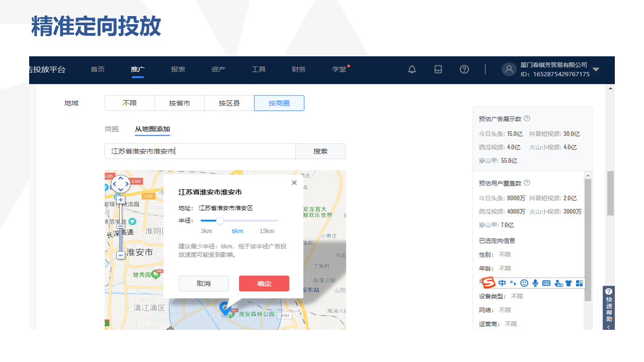This screenshot has height=362, width=644.
Task: Open the notification bell in the top bar
Action: click(x=412, y=69)
